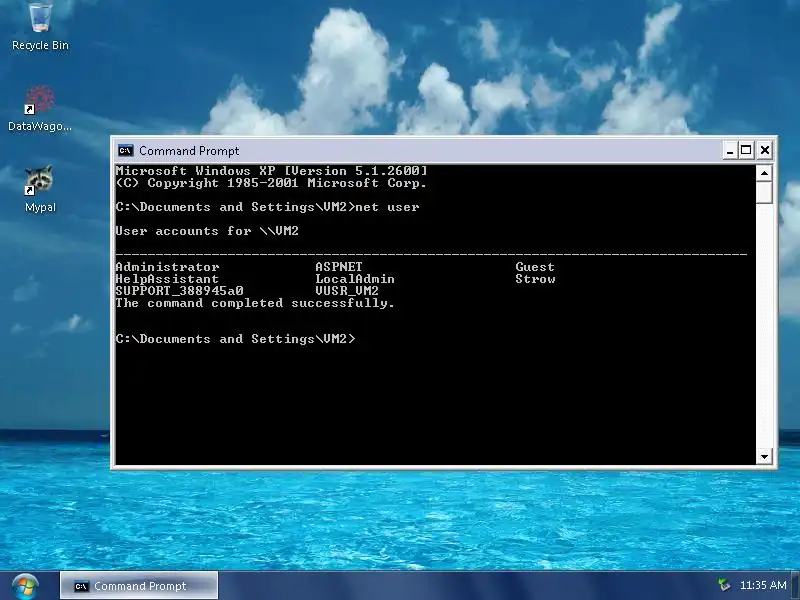Click the 'User accounts for \\VM2' line
This screenshot has width=800, height=600.
tap(207, 231)
